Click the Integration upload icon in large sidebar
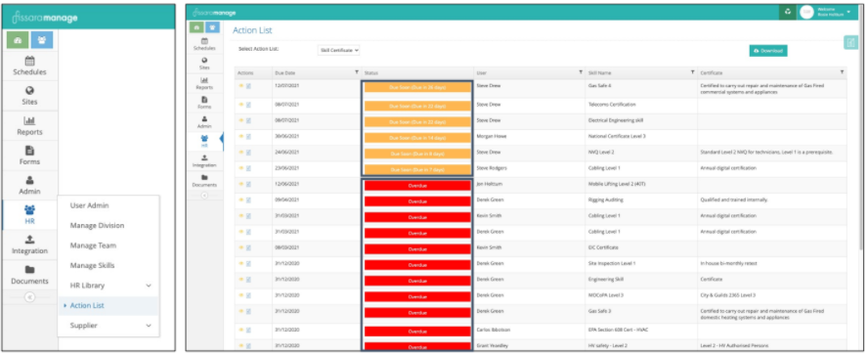 [30, 240]
